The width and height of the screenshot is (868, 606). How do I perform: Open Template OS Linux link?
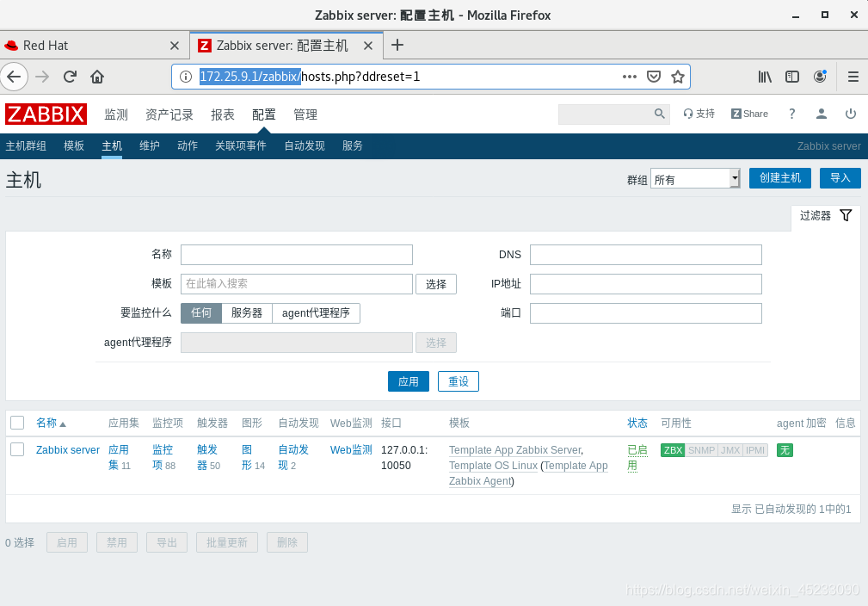point(493,466)
